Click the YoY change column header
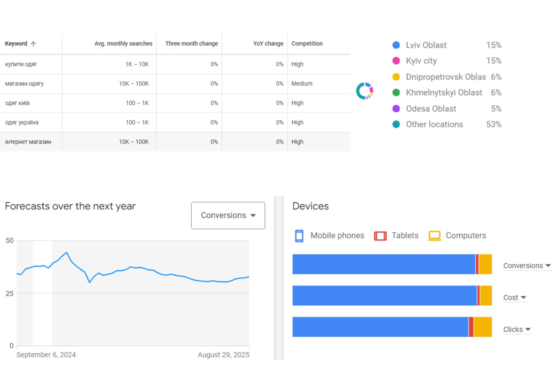This screenshot has width=555, height=392. (268, 44)
